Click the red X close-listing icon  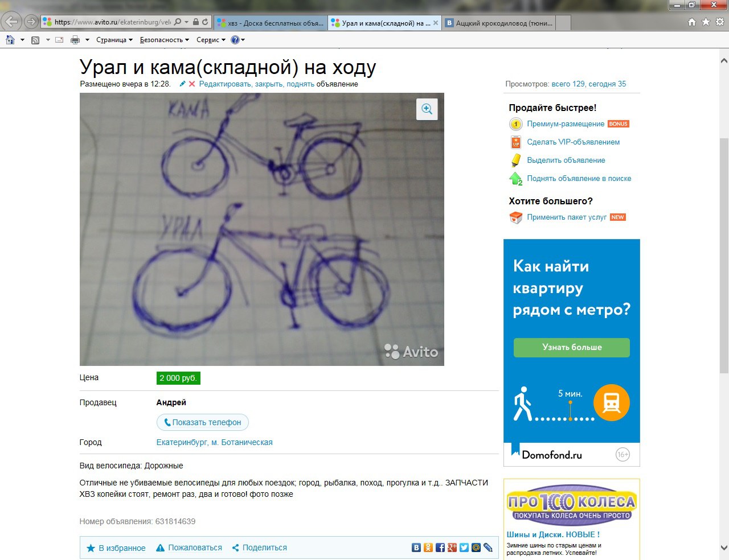point(192,84)
